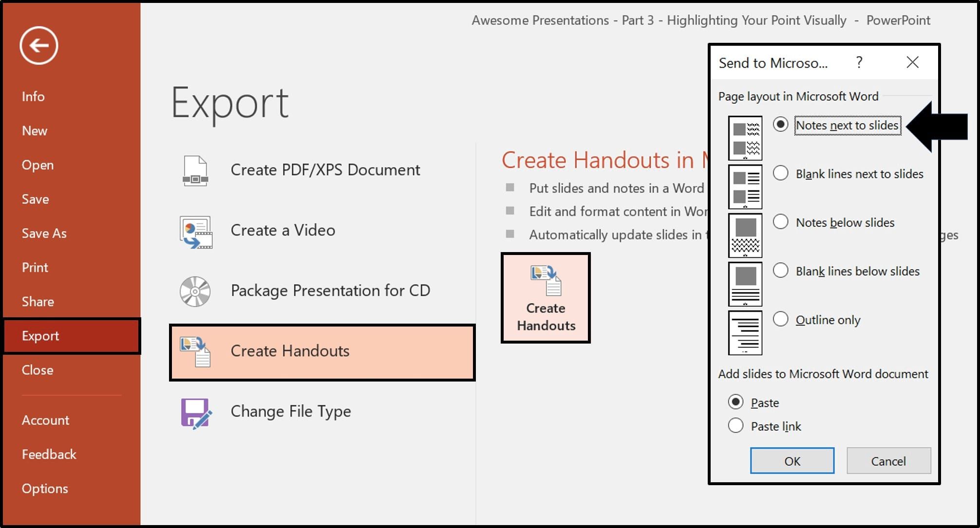Choose Notes below slides radio button
Image resolution: width=980 pixels, height=528 pixels.
point(780,222)
